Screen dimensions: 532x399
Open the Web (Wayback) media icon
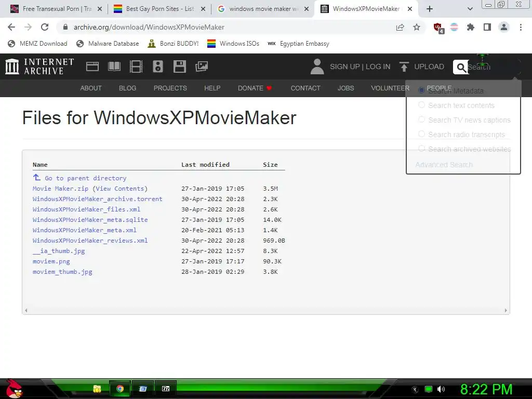92,66
